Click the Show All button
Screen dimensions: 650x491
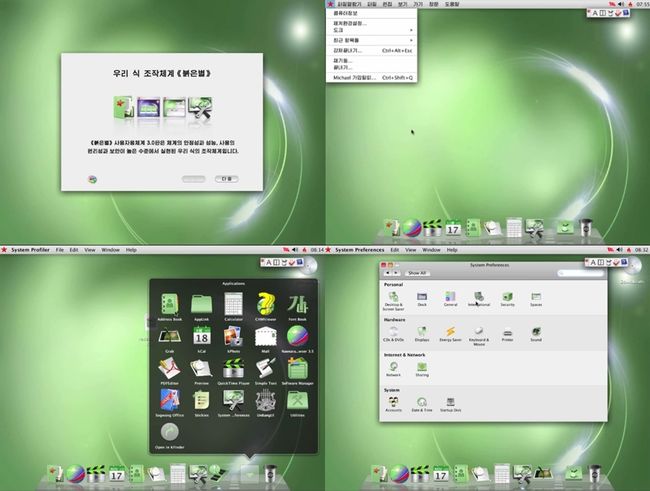point(416,272)
